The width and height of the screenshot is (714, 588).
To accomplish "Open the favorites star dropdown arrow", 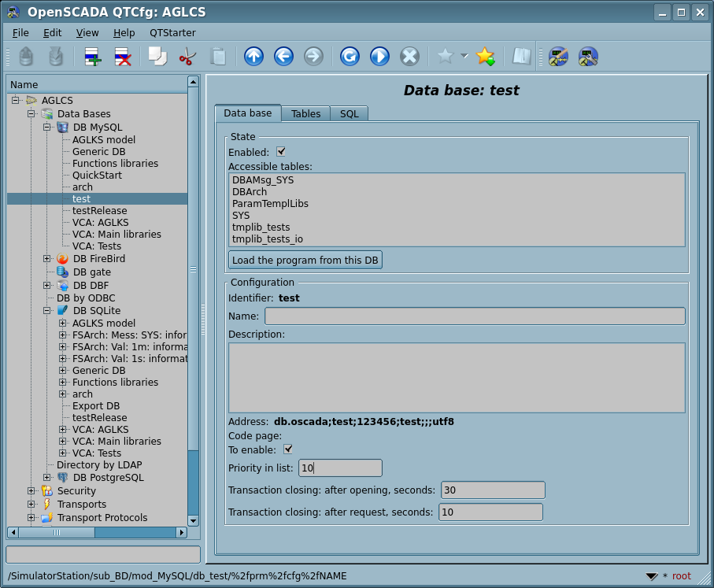I will pyautogui.click(x=464, y=56).
